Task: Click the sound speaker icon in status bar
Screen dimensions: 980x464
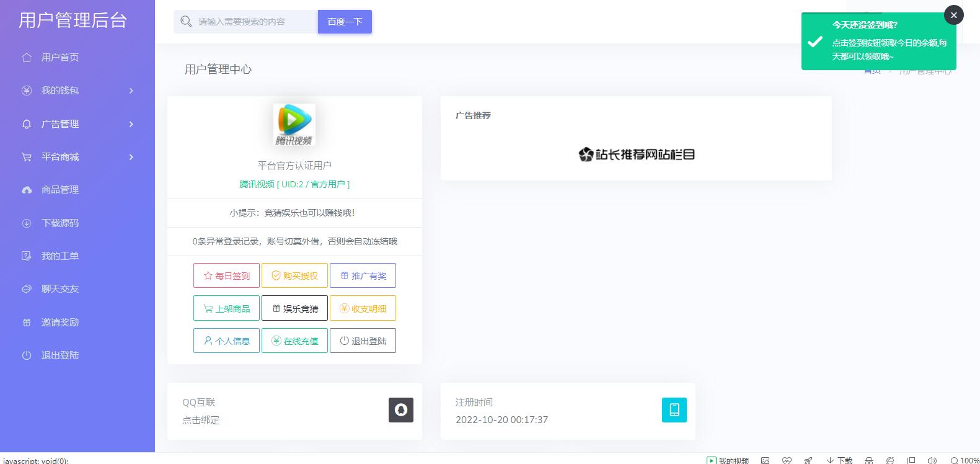Action: point(932,460)
